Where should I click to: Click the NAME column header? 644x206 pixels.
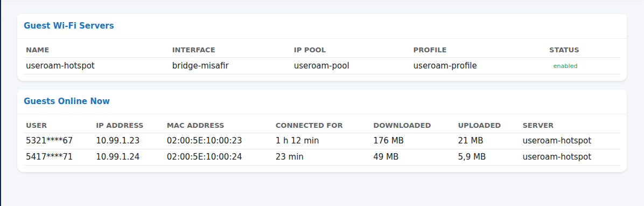(x=37, y=50)
